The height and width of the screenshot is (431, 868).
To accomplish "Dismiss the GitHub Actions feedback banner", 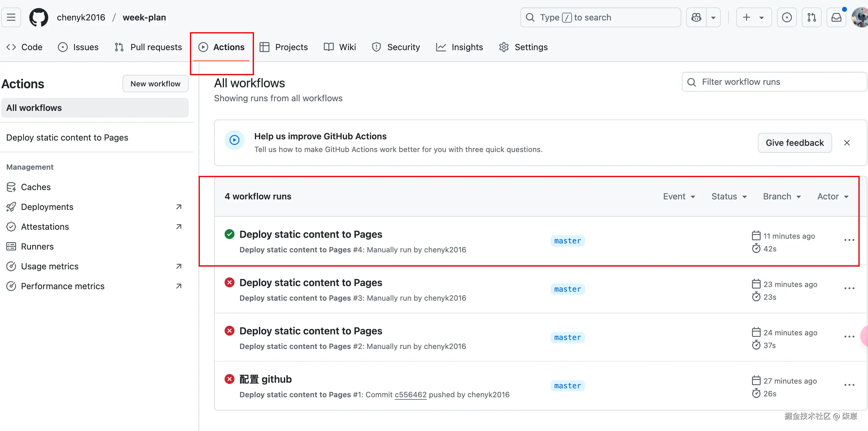I will pos(846,143).
